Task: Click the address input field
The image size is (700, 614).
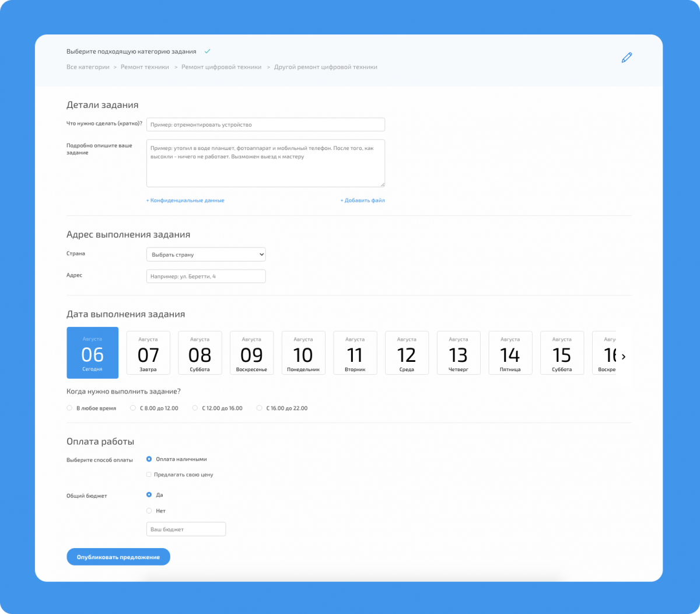Action: click(206, 276)
